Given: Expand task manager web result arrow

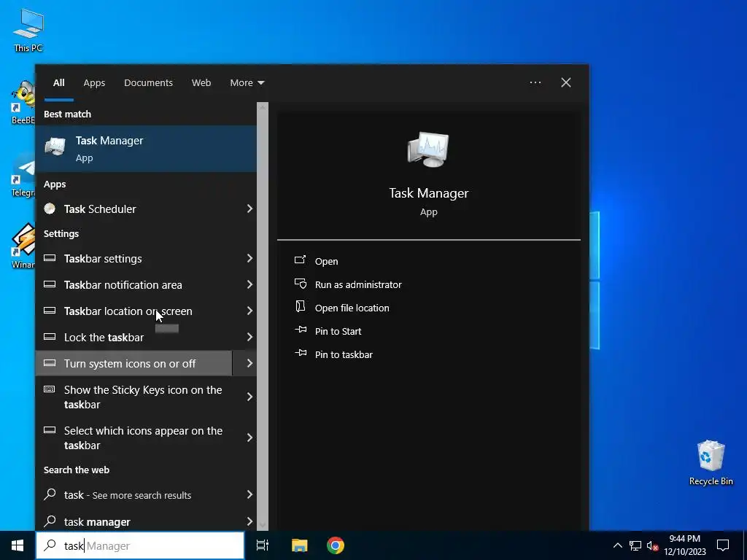Looking at the screenshot, I should 249,522.
